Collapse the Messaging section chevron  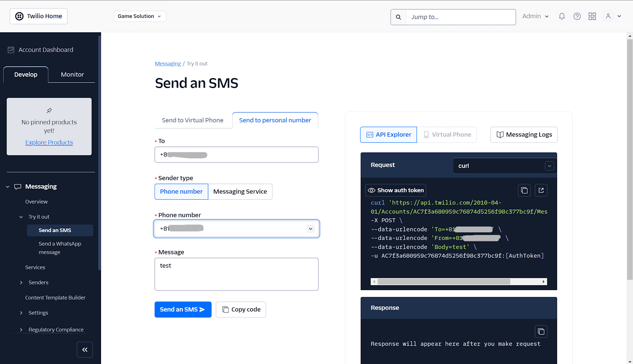8,187
